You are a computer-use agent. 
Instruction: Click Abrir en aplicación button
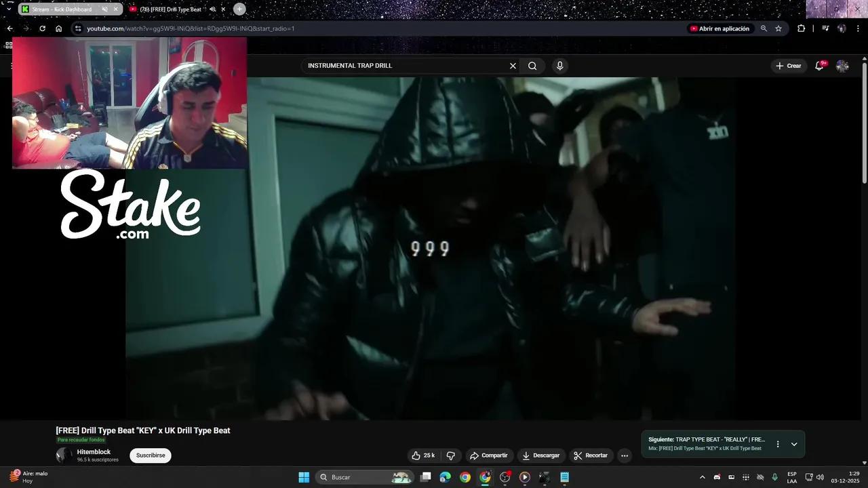click(x=719, y=28)
